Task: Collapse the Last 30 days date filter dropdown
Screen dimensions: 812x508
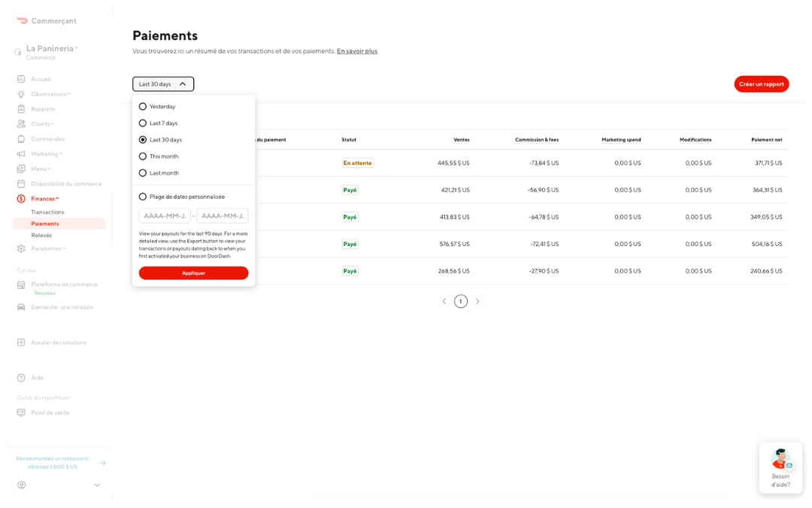Action: pos(163,84)
